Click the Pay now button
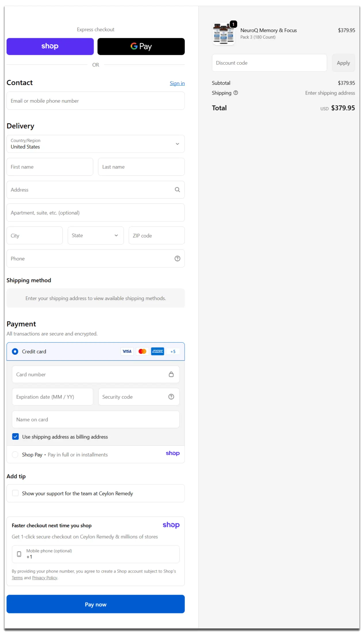The image size is (364, 633). (x=95, y=604)
